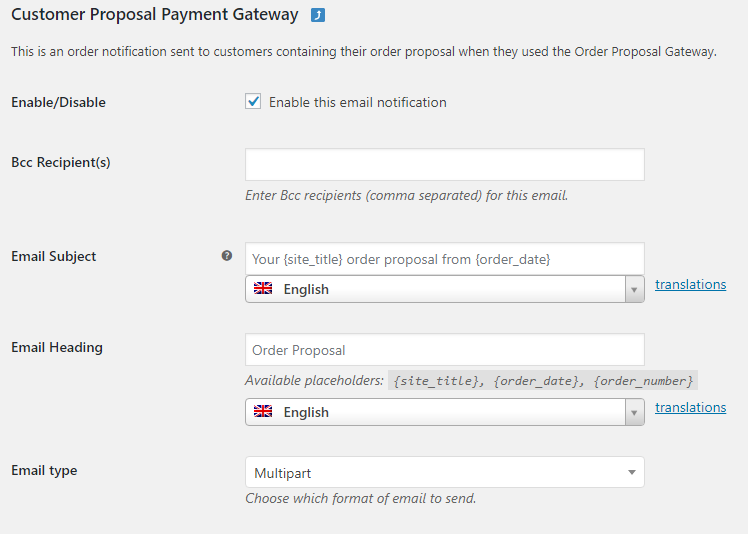
Task: Expand the Email Subject language dropdown arrow
Action: point(634,289)
